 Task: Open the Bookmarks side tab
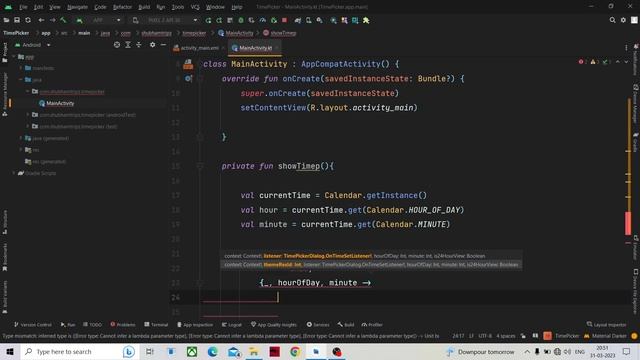point(4,257)
